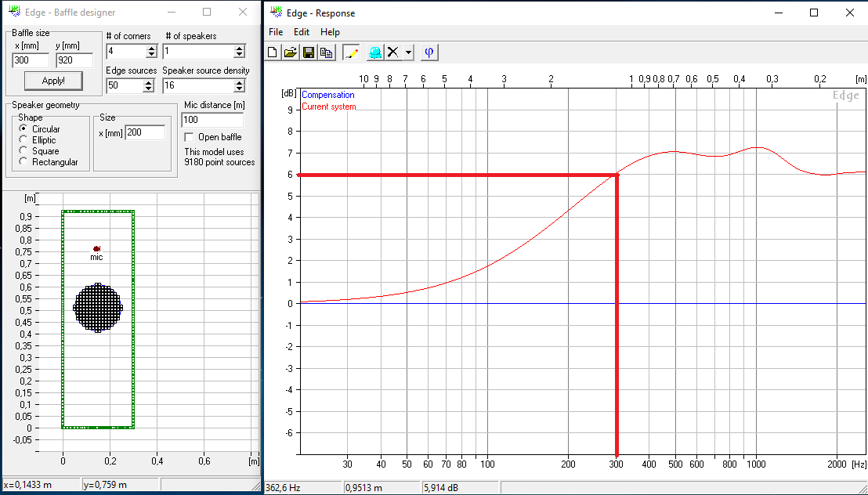The width and height of the screenshot is (868, 495).
Task: Decrease Edge sources with down arrow
Action: pos(148,89)
